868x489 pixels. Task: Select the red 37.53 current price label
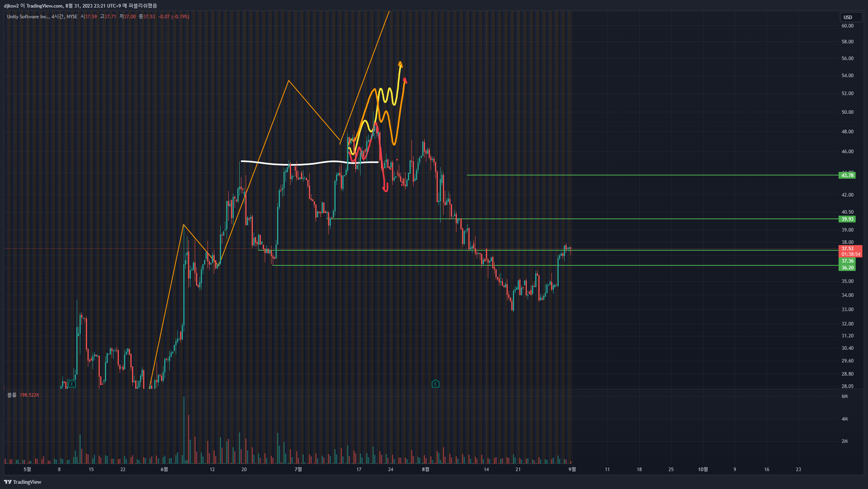tap(847, 249)
